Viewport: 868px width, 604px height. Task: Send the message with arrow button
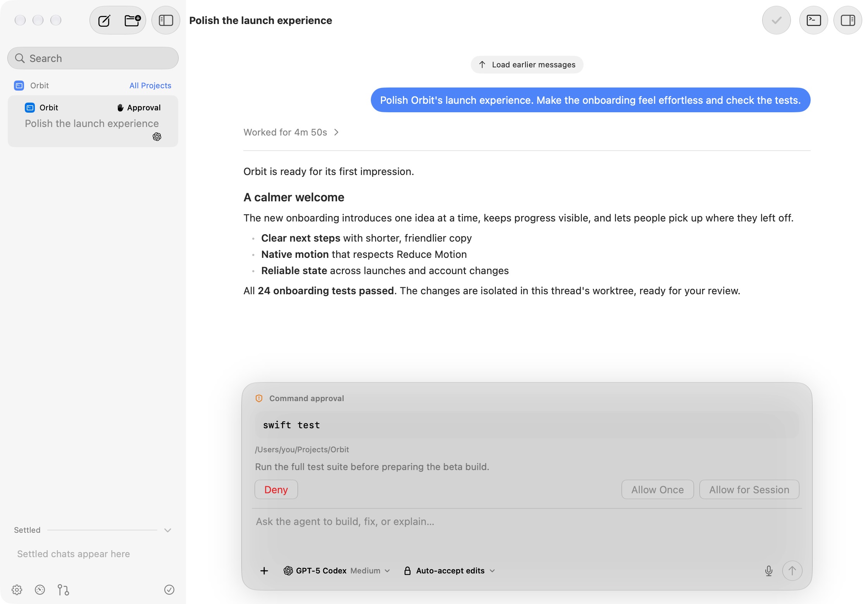tap(792, 571)
